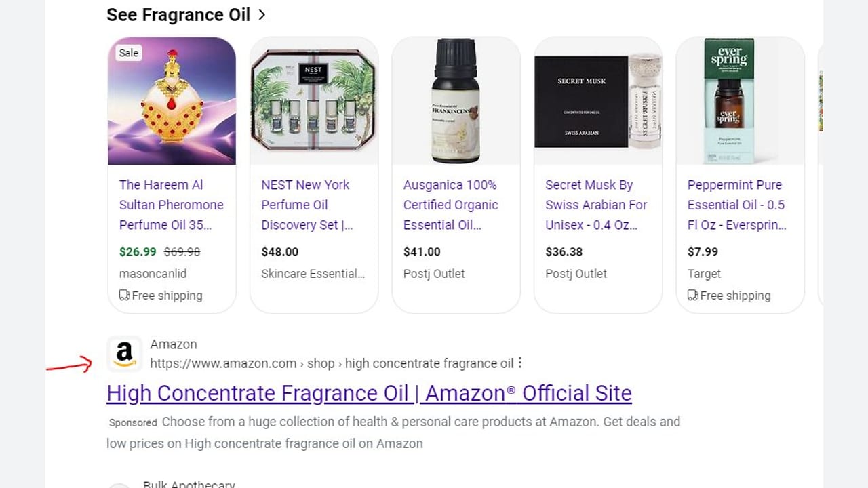Open the Everspring Peppermint oil image
This screenshot has height=488, width=868.
tap(741, 101)
